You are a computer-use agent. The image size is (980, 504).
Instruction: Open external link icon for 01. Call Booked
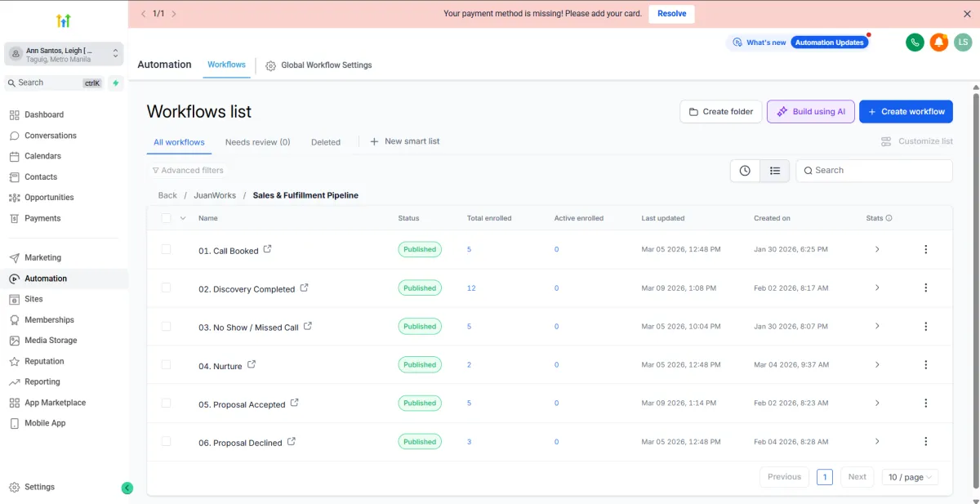tap(268, 249)
